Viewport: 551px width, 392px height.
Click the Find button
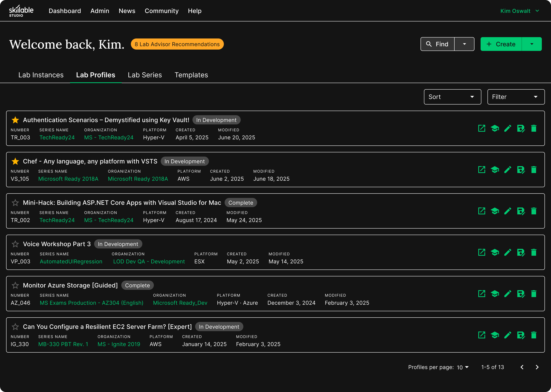point(437,44)
